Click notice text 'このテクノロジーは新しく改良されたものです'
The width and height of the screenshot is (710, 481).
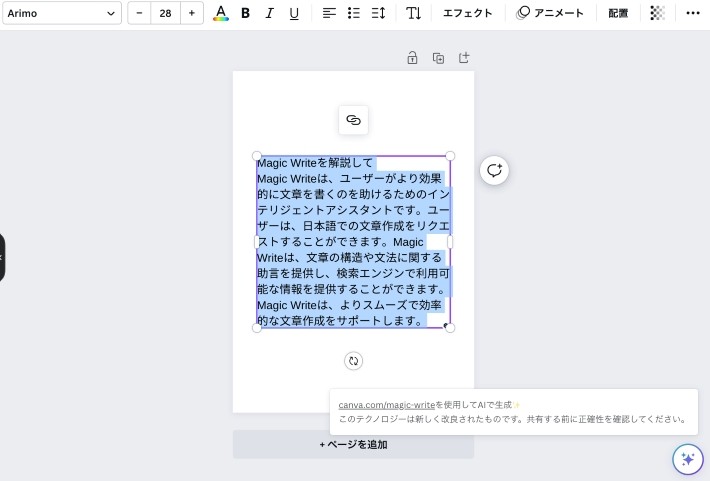coord(428,419)
